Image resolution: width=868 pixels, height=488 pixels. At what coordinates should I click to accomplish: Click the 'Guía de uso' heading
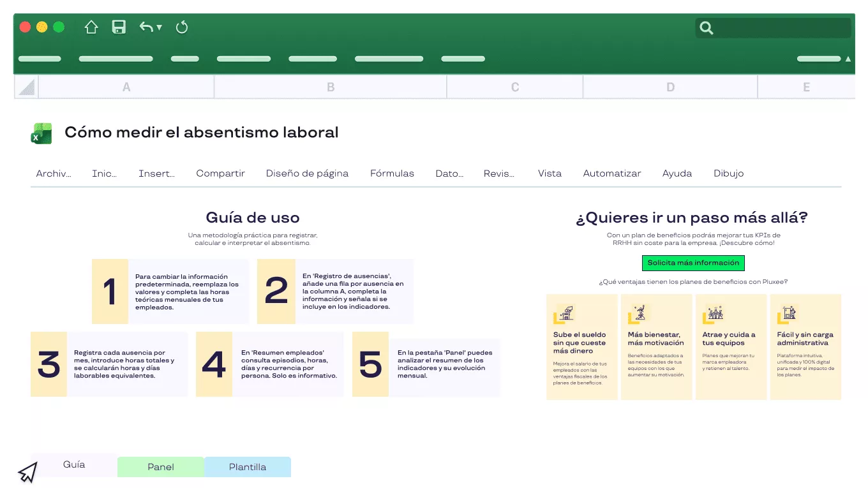pyautogui.click(x=253, y=218)
